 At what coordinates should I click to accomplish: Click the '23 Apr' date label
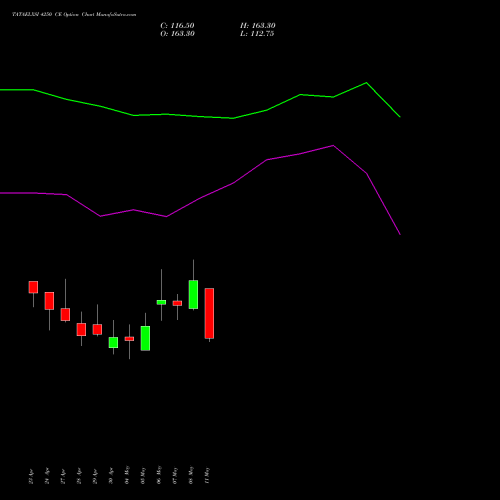[31, 476]
